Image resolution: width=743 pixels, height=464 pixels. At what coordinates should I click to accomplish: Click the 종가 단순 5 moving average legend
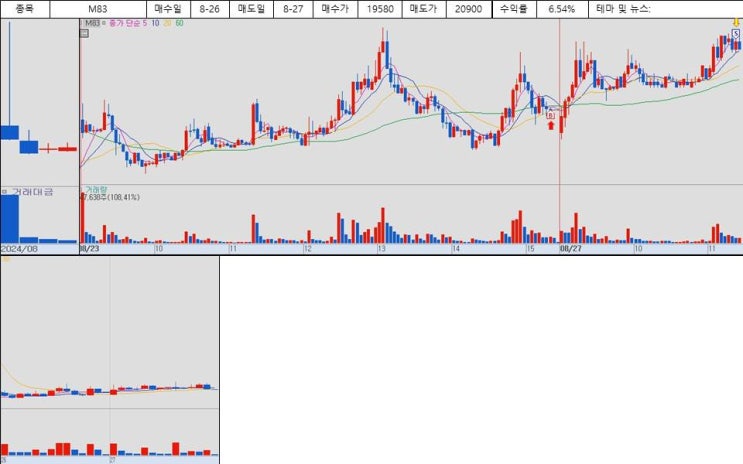pos(127,23)
